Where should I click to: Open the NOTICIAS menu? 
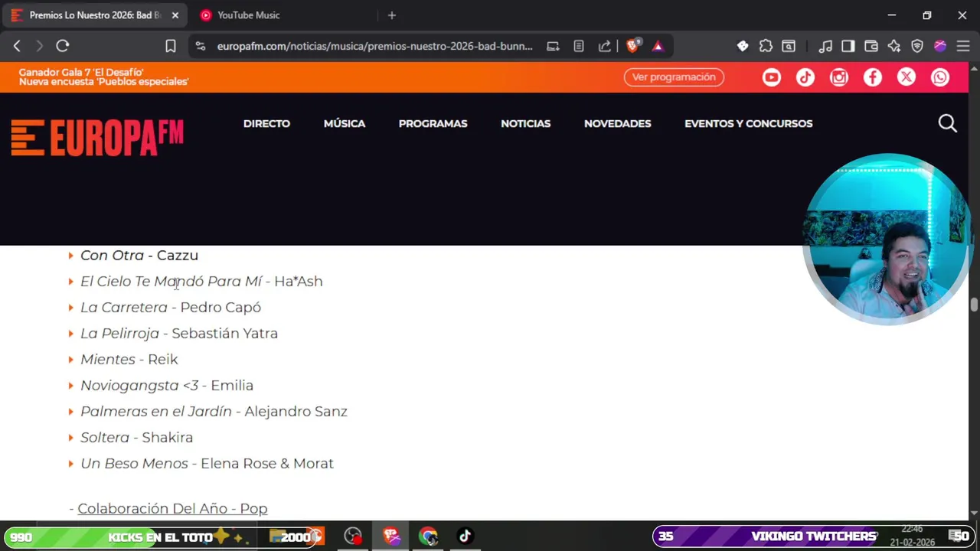pos(525,123)
